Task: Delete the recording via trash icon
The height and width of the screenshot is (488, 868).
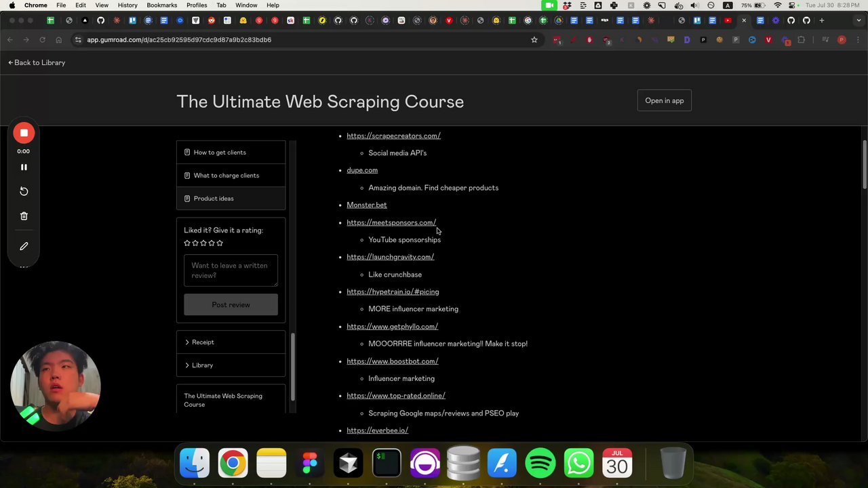Action: [24, 216]
